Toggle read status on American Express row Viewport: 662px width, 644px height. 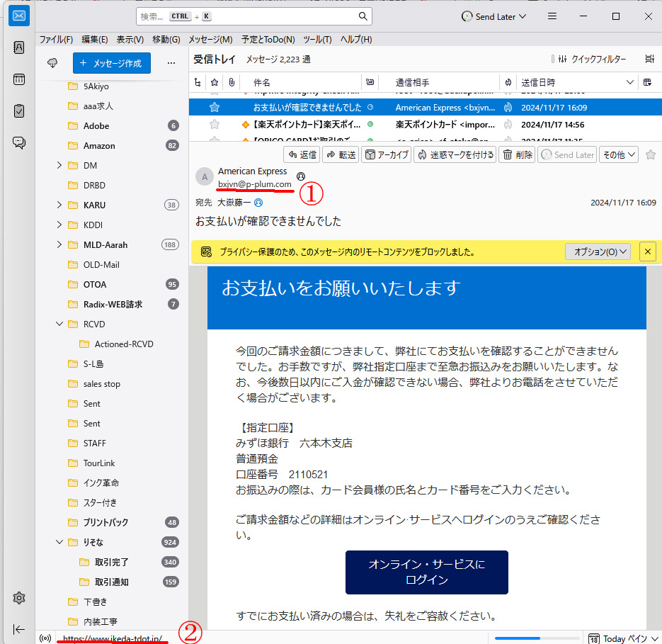point(370,108)
